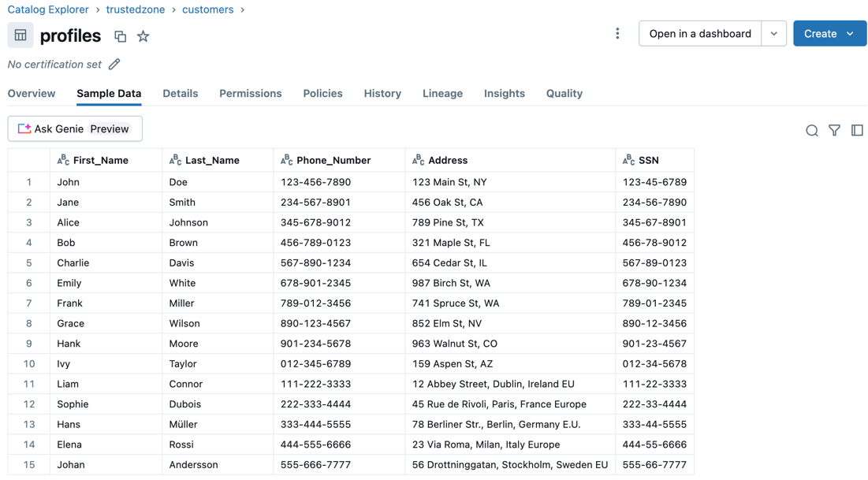
Task: Click phone number 345-678-9012
Action: [339, 222]
